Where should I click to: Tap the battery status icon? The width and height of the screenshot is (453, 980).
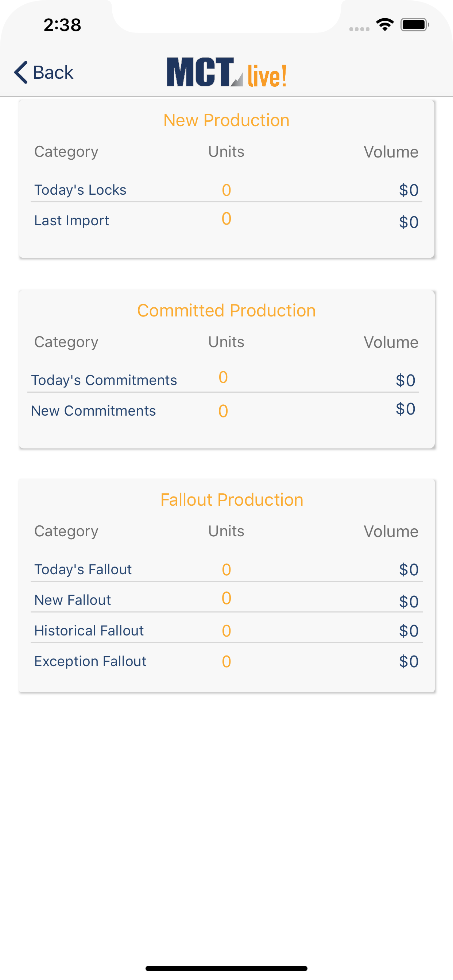point(415,25)
